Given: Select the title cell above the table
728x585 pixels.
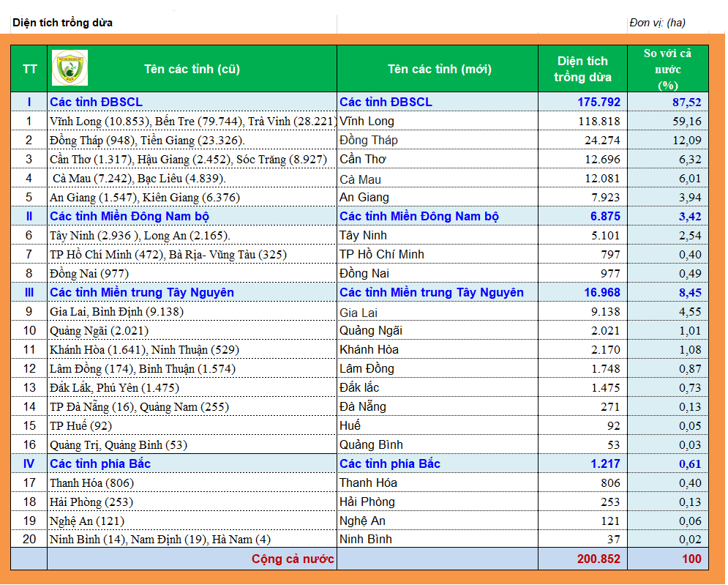Looking at the screenshot, I should click(63, 23).
